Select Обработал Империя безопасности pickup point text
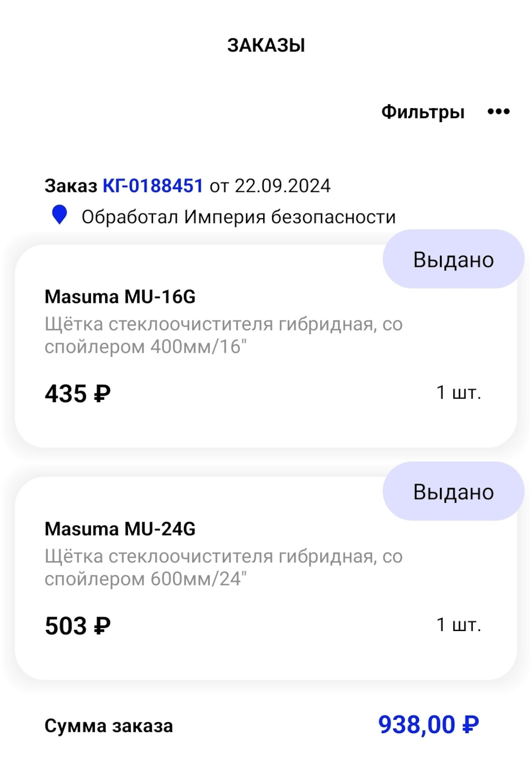The height and width of the screenshot is (784, 532). pos(238,217)
